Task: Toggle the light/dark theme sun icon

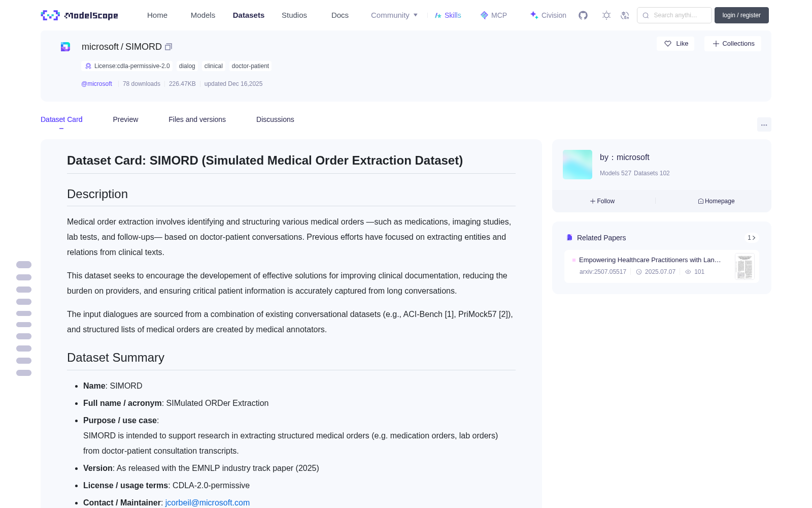Action: tap(606, 15)
